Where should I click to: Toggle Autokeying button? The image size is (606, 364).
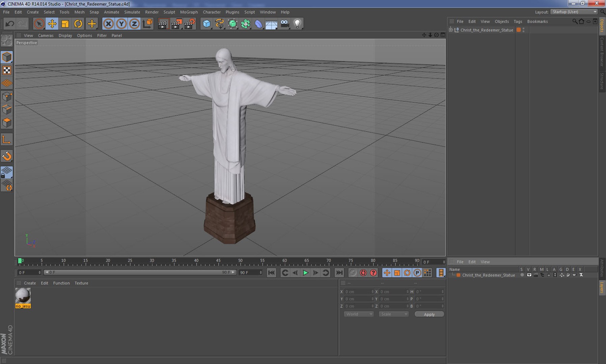363,273
